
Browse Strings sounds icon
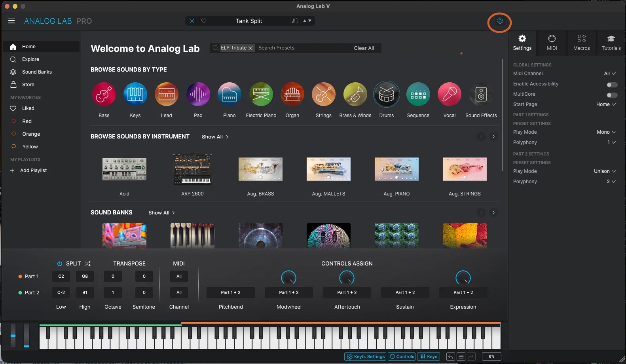(x=324, y=94)
